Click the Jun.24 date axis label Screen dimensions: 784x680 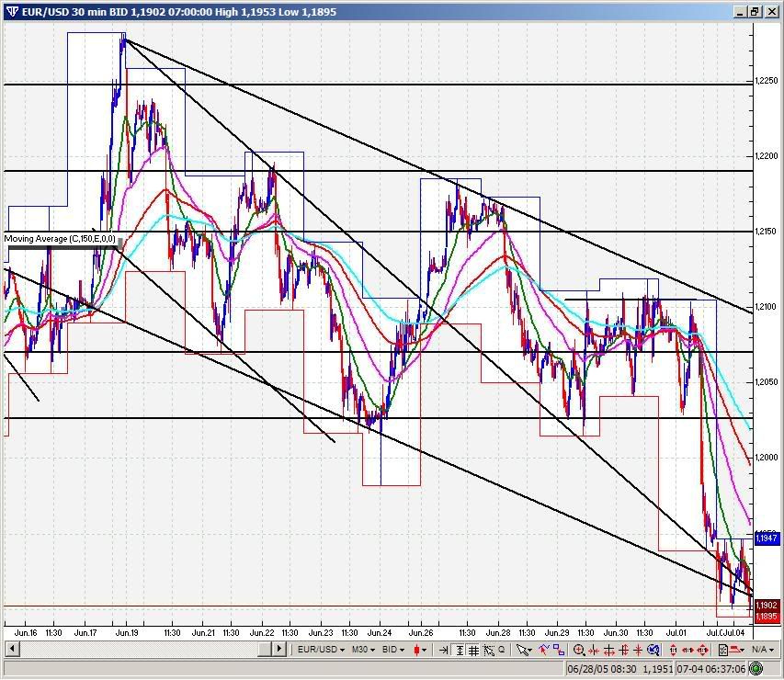click(x=380, y=632)
